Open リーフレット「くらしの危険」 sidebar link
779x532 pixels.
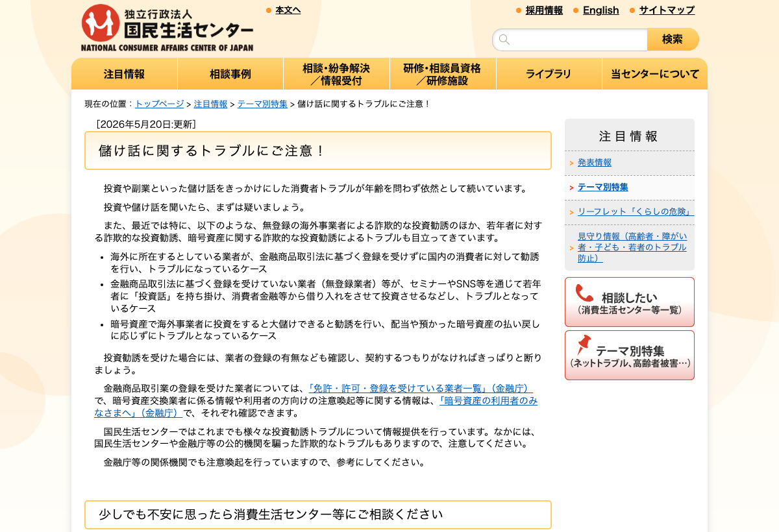pos(636,212)
